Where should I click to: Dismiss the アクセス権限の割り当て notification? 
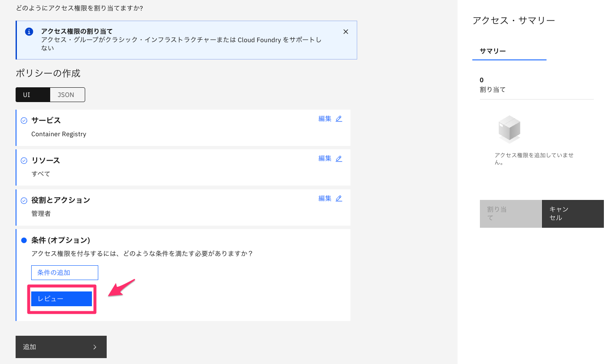(345, 31)
